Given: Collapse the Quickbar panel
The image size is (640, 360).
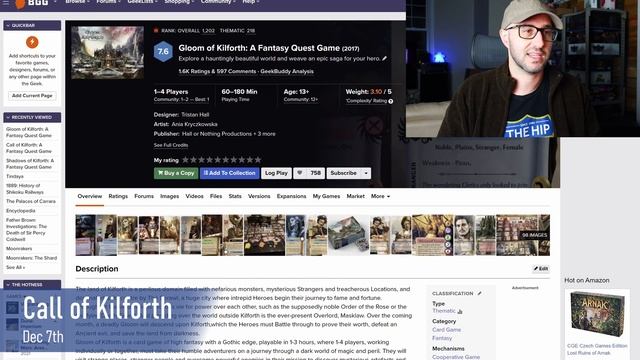Looking at the screenshot, I should point(8,25).
